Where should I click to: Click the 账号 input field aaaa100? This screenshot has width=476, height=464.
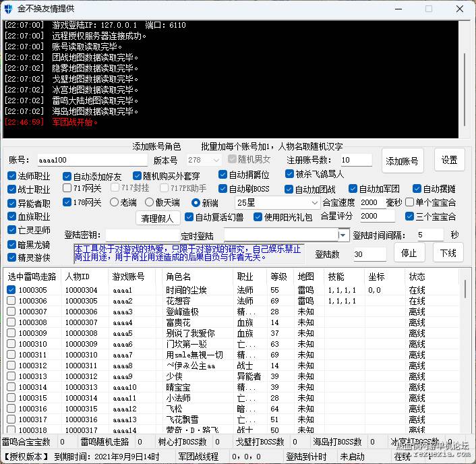pos(92,160)
